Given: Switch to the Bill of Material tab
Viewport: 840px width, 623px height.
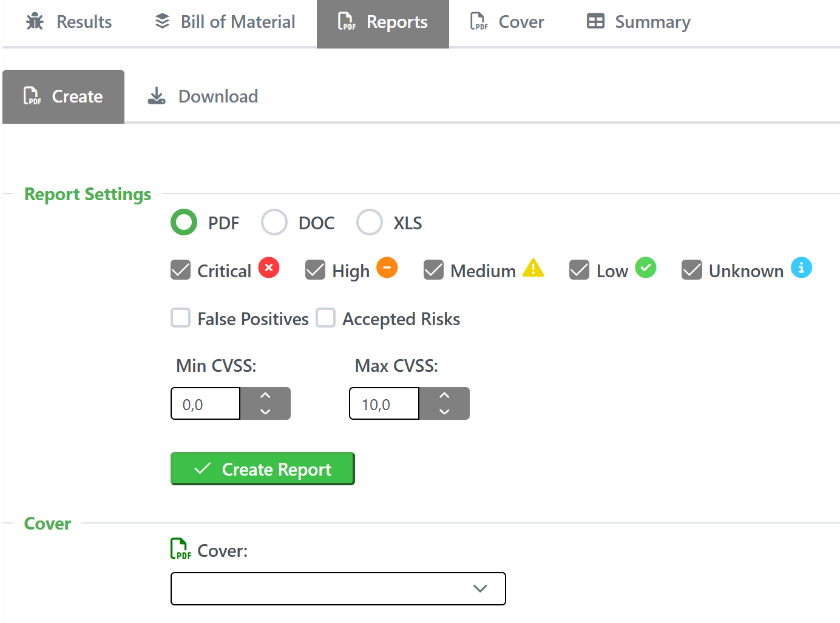Looking at the screenshot, I should 225,22.
